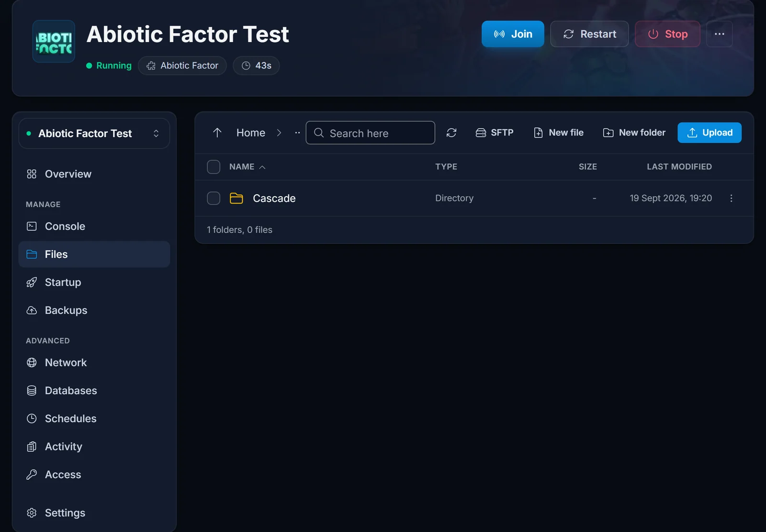This screenshot has height=532, width=766.
Task: Open the three-dot server options menu
Action: tap(720, 34)
